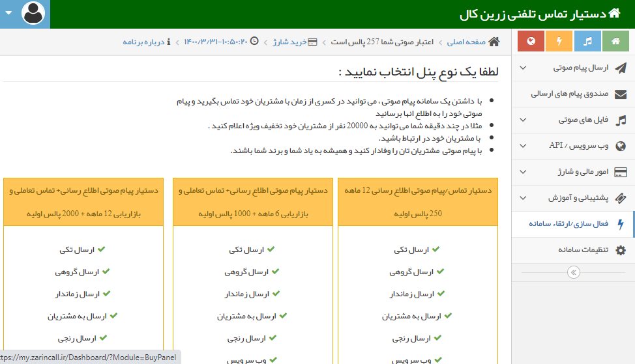This screenshot has height=364, width=635.
Task: Click ارسال تکی in the 250 پالس panel
Action: [x=411, y=250]
